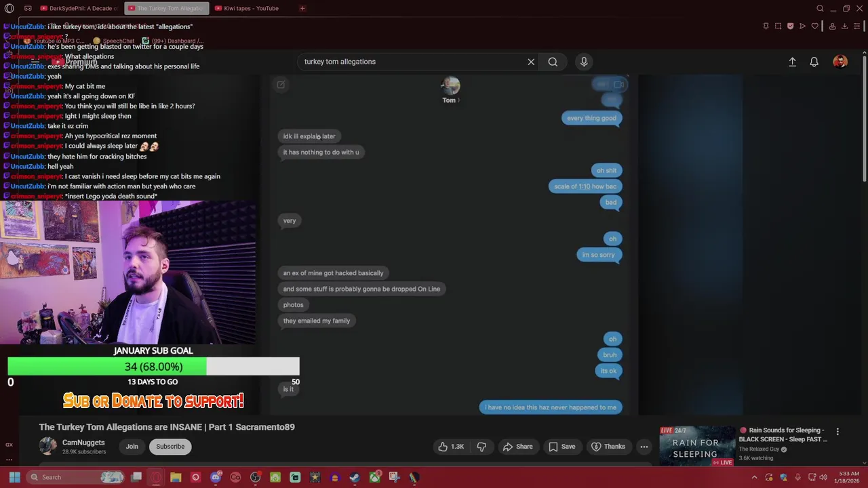Screen dimensions: 868x488
Task: Open the YouTube create upload icon
Action: [x=792, y=62]
